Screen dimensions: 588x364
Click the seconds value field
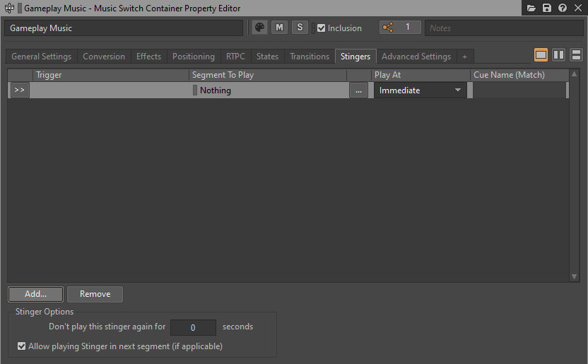(193, 327)
